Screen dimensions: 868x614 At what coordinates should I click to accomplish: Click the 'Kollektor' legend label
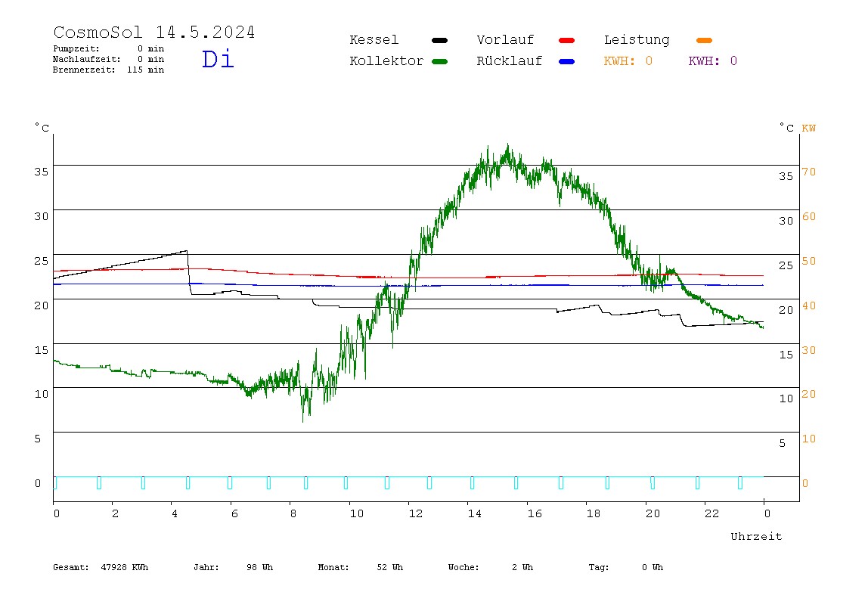[x=386, y=61]
